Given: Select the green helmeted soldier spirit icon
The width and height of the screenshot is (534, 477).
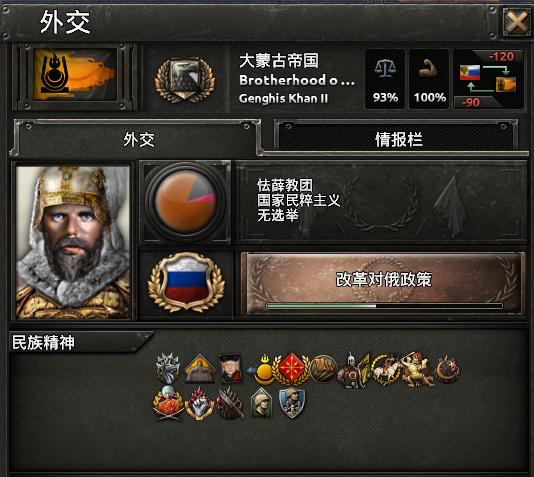Looking at the screenshot, I should pyautogui.click(x=261, y=403).
